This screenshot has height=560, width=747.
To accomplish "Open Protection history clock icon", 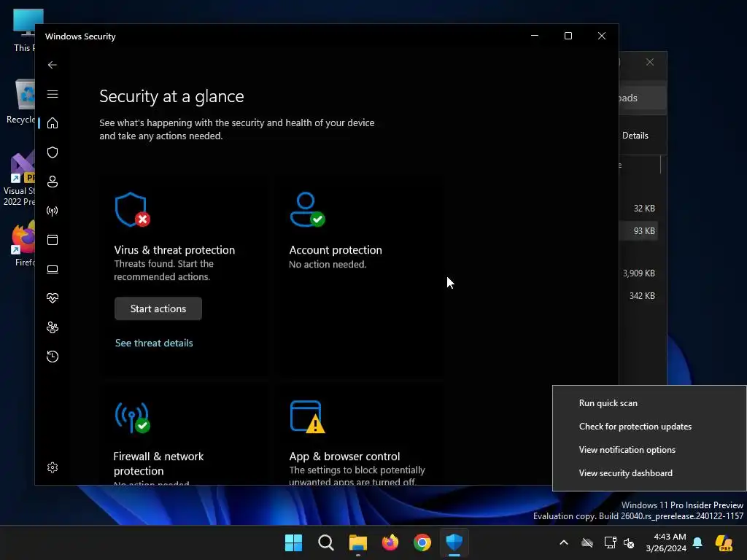I will coord(53,357).
